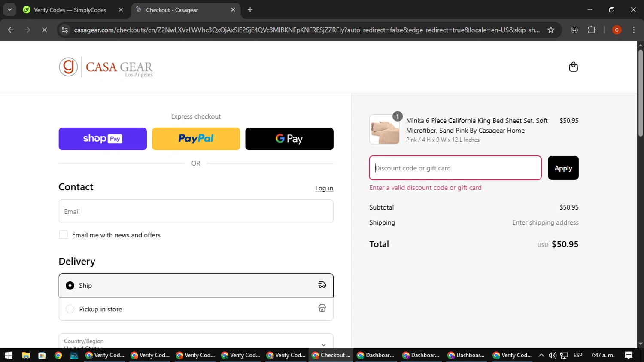
Task: Open the network tray icon
Action: point(564,355)
